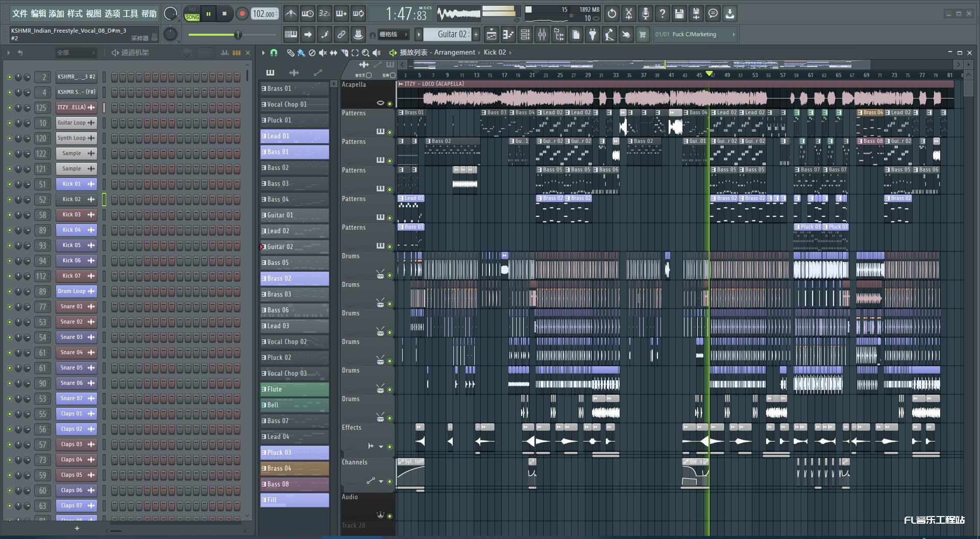This screenshot has height=539, width=980.
Task: Open the 栅格线 snap dropdown
Action: coord(394,35)
